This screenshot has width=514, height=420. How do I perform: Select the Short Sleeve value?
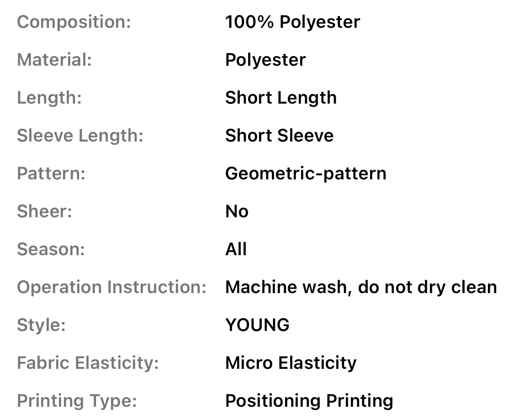pyautogui.click(x=279, y=136)
